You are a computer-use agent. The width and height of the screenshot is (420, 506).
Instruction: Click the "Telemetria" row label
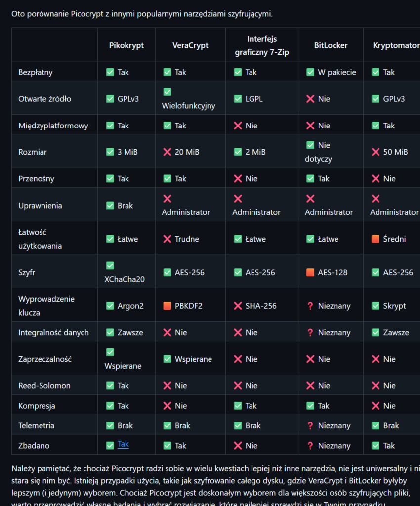click(37, 425)
